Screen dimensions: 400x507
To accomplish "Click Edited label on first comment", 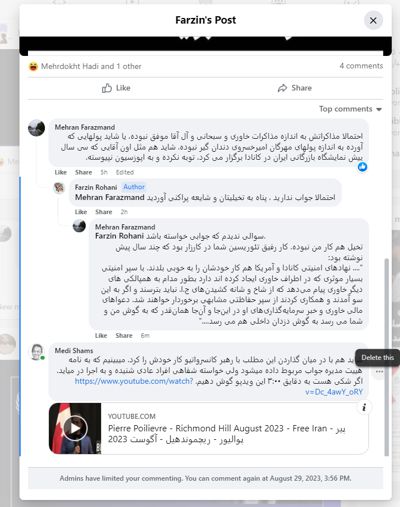I will click(125, 172).
